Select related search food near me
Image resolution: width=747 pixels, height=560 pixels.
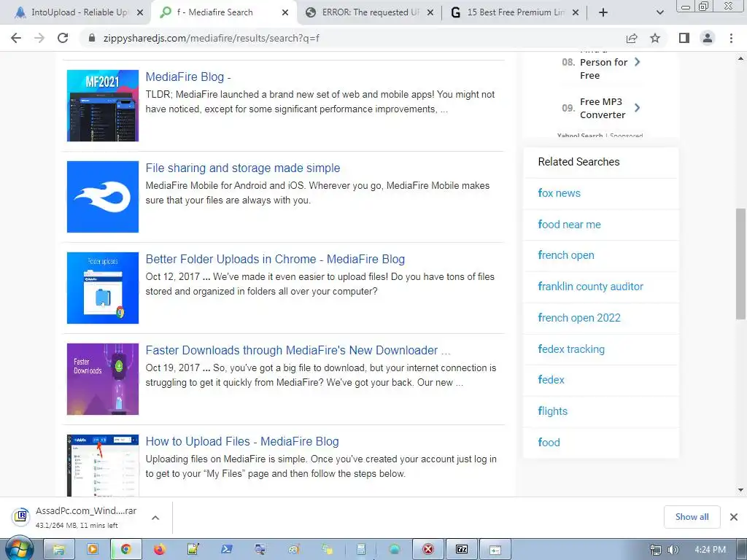pyautogui.click(x=569, y=225)
